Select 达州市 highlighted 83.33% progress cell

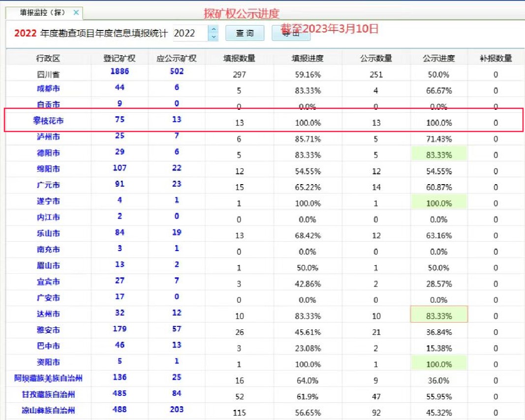click(x=439, y=316)
